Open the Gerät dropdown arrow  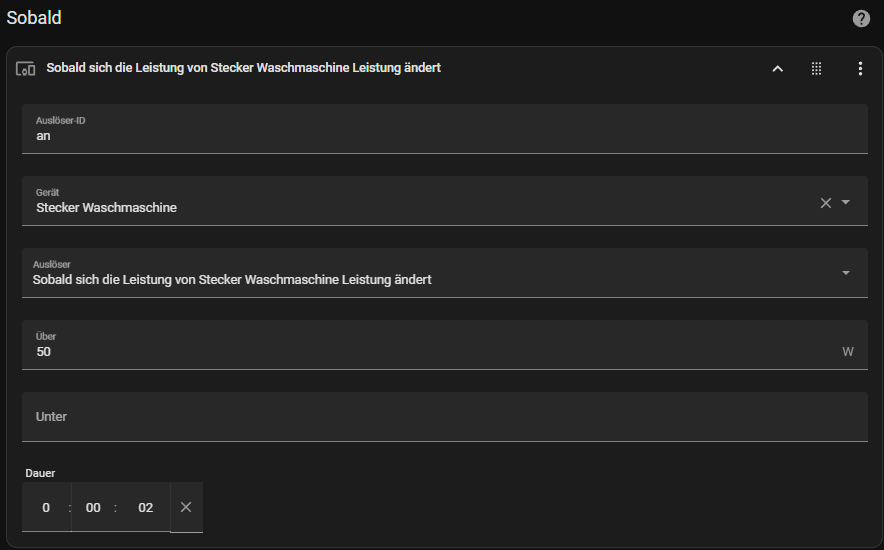click(x=846, y=202)
